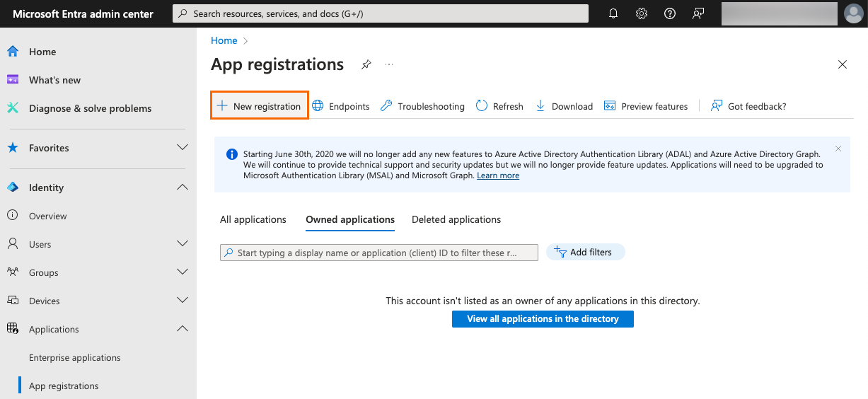868x399 pixels.
Task: Click the Got feedback person icon
Action: click(x=717, y=105)
